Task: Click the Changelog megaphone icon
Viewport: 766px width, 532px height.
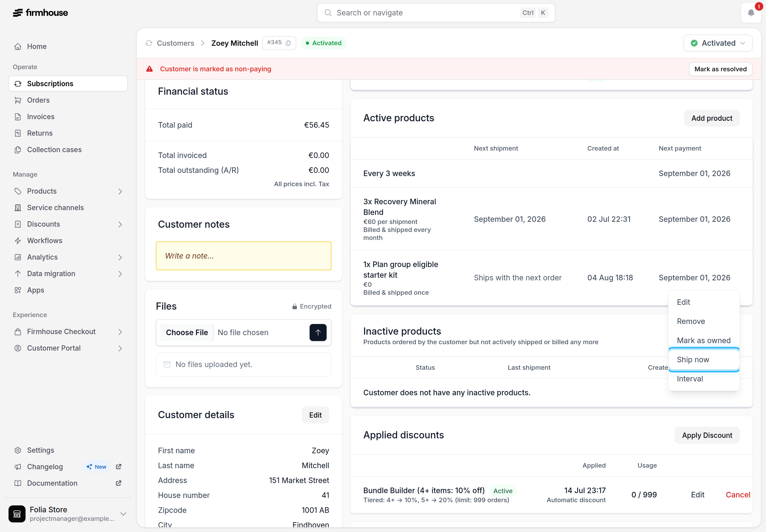Action: pos(18,467)
